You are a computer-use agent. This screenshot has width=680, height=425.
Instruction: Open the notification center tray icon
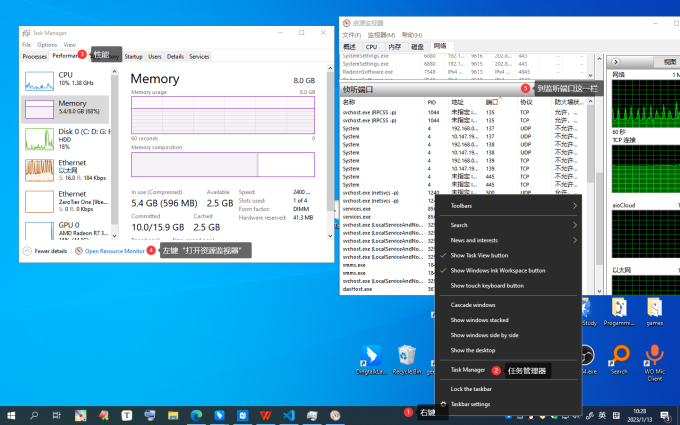(665, 415)
